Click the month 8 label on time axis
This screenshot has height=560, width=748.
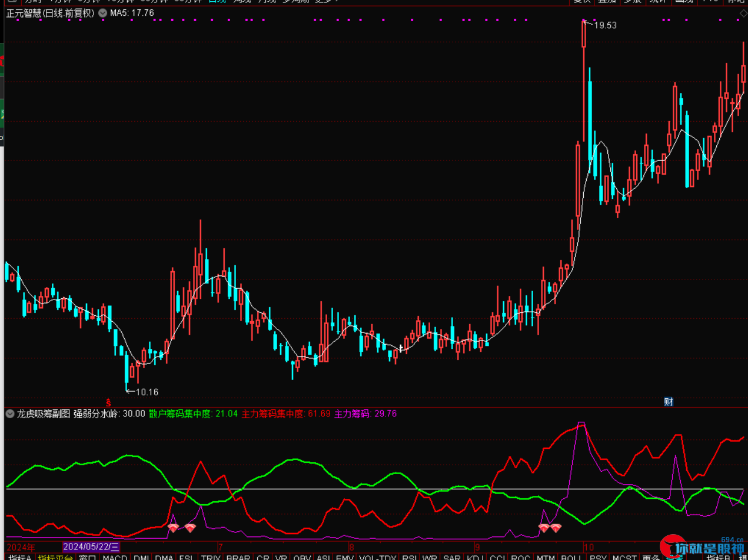[351, 547]
